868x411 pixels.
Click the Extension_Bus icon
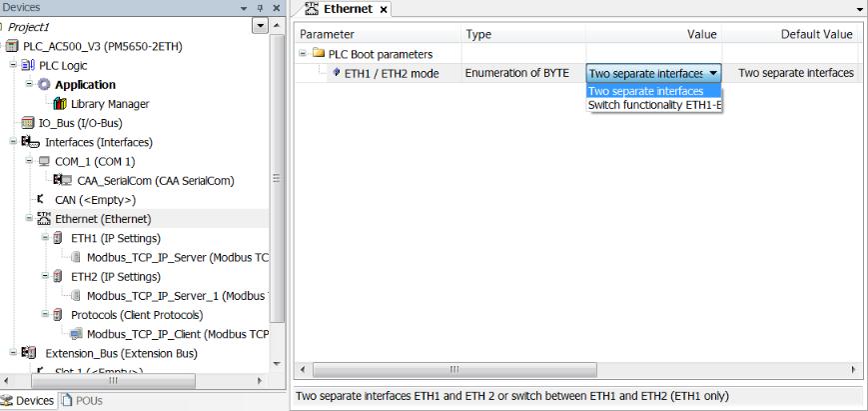pos(29,353)
